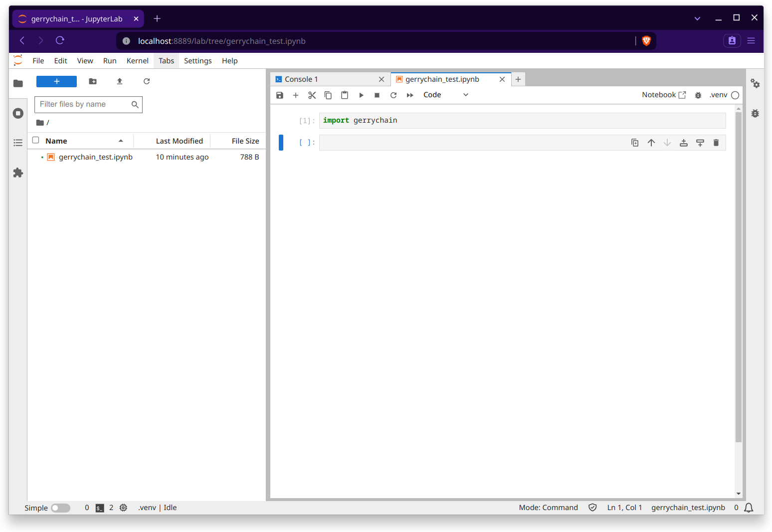
Task: Run the selected notebook cell
Action: 361,95
